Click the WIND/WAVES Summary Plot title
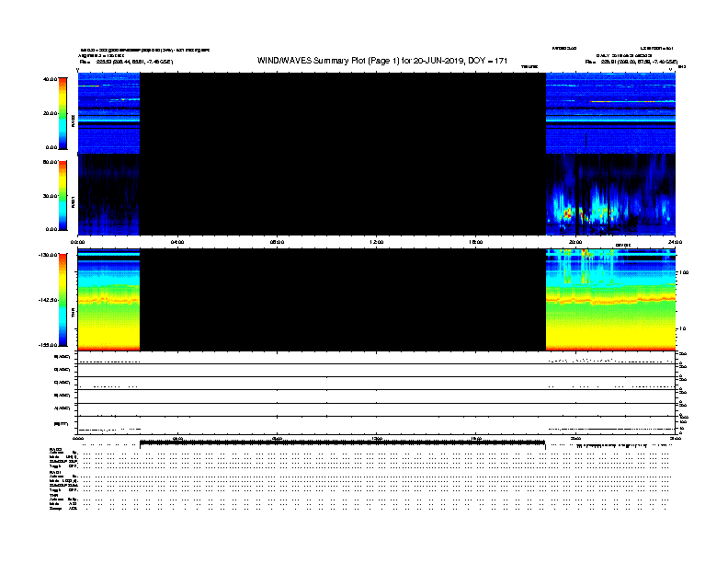 (382, 61)
